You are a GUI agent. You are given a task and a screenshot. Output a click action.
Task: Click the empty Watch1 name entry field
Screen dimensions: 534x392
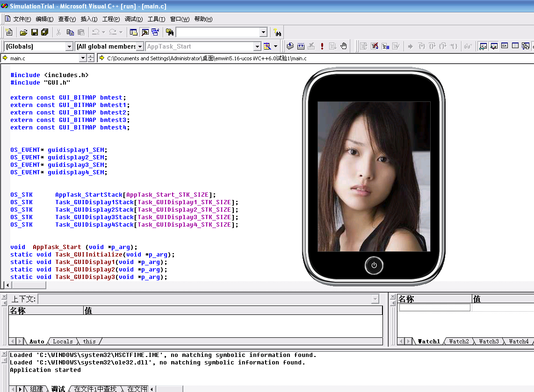click(x=434, y=307)
